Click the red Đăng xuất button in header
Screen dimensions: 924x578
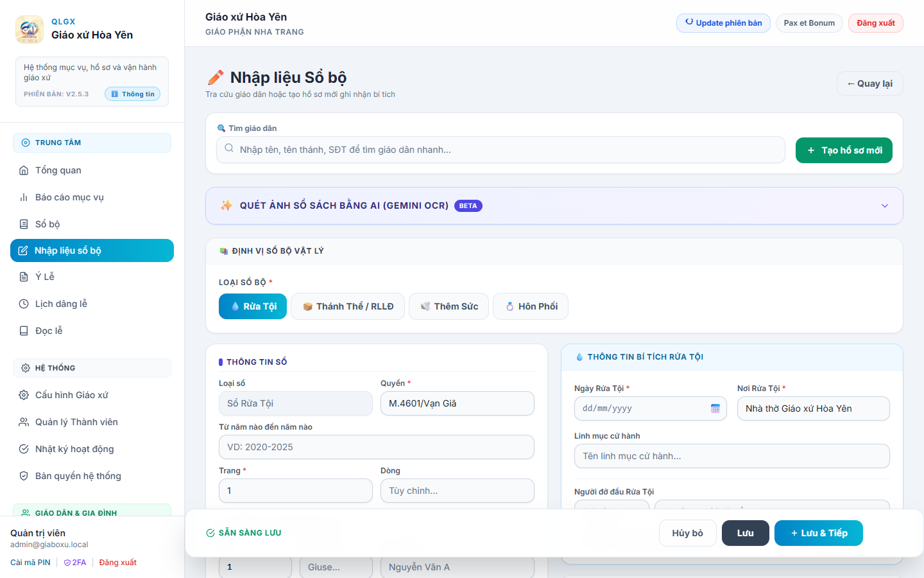coord(876,23)
